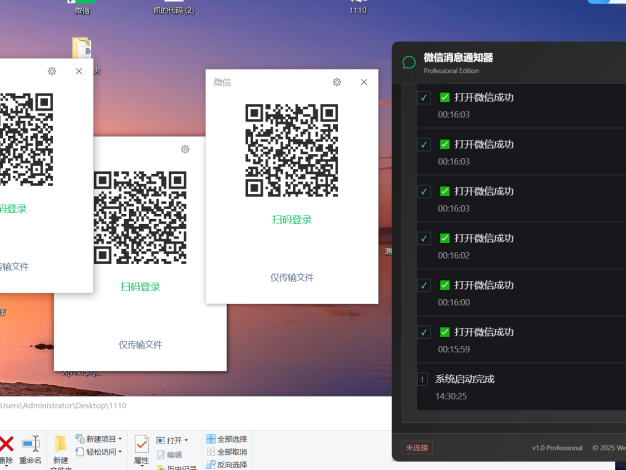Click green checkmark box in the 00:16:00 log entry

pyautogui.click(x=445, y=285)
